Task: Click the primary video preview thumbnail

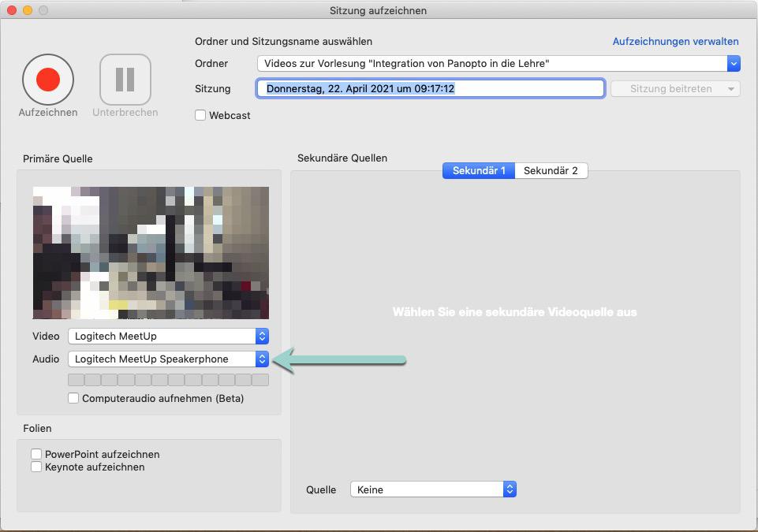Action: (151, 252)
